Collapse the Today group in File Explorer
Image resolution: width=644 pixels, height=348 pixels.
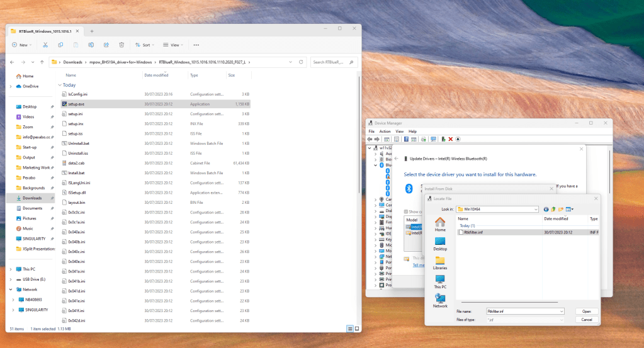pyautogui.click(x=60, y=85)
